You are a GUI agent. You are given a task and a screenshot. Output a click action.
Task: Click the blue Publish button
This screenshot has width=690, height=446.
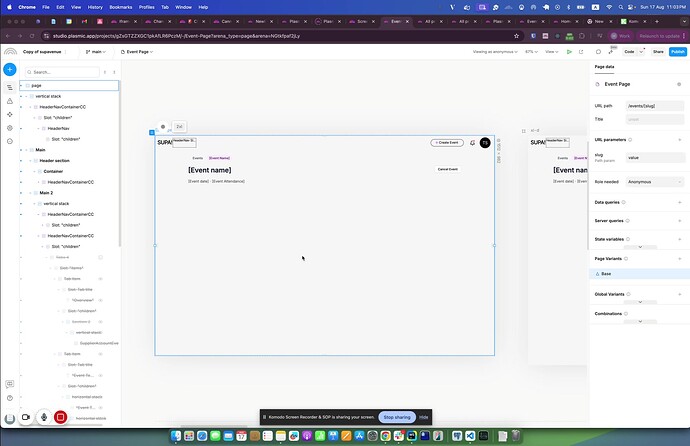click(677, 51)
